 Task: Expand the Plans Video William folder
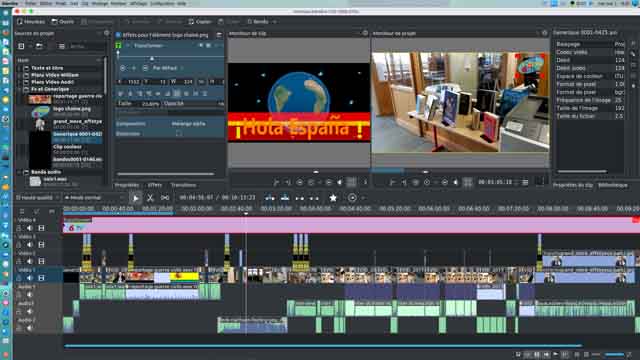[19, 75]
